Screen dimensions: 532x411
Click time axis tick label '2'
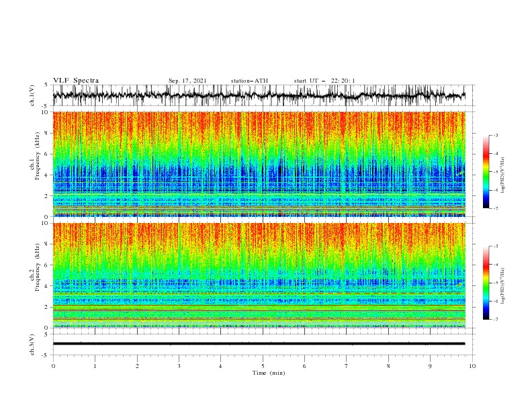(137, 366)
